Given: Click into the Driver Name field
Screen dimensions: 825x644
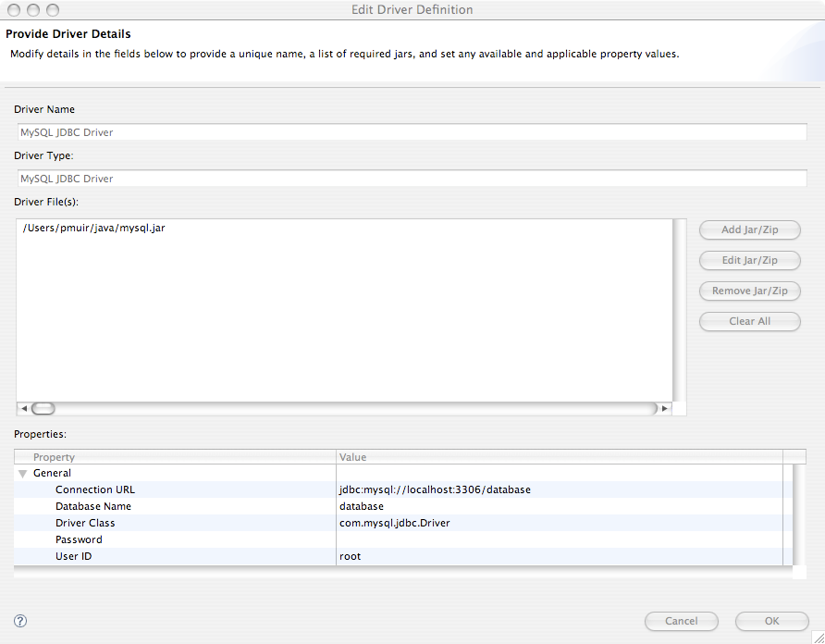Looking at the screenshot, I should (x=411, y=132).
